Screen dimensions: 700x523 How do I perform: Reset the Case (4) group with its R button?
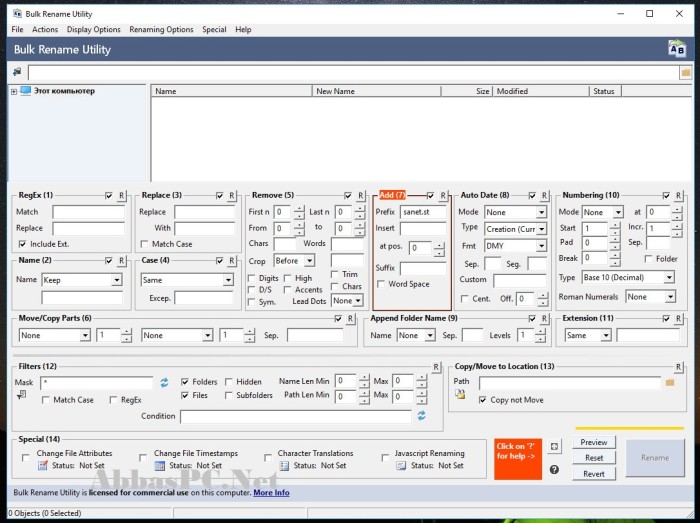(232, 261)
